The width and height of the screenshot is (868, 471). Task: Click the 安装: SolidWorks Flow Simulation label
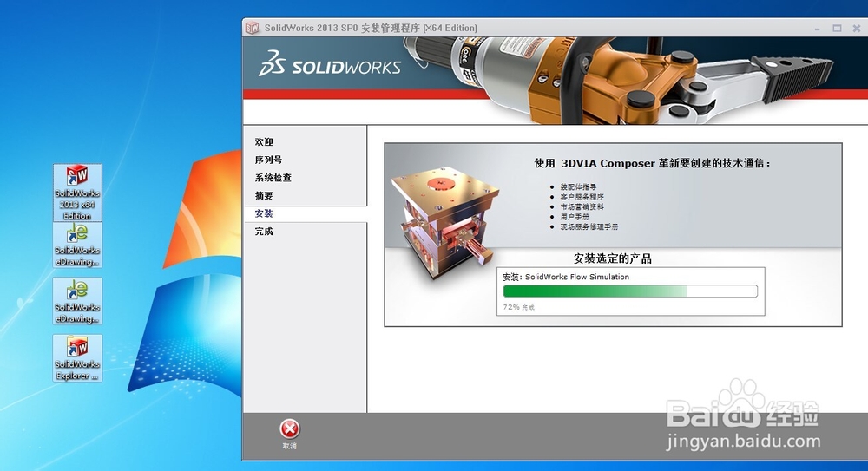(x=566, y=277)
